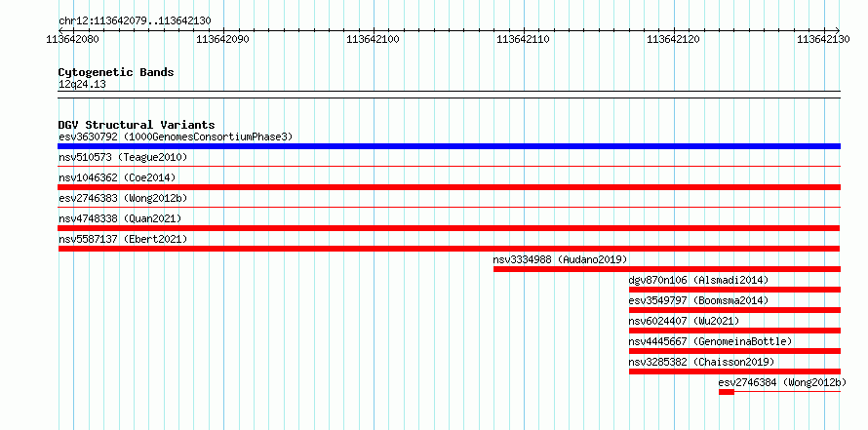Open the nsv510573 (Teague2010) label
The width and height of the screenshot is (868, 430).
pyautogui.click(x=123, y=157)
